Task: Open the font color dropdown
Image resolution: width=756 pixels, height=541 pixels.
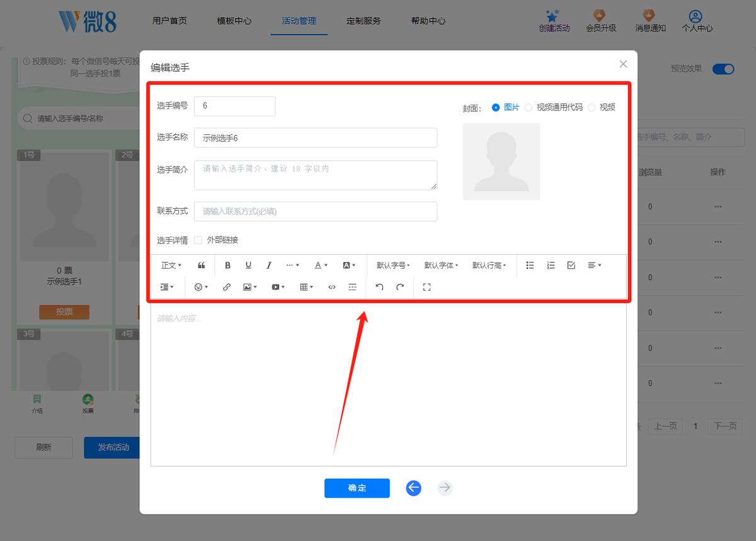Action: pos(321,265)
